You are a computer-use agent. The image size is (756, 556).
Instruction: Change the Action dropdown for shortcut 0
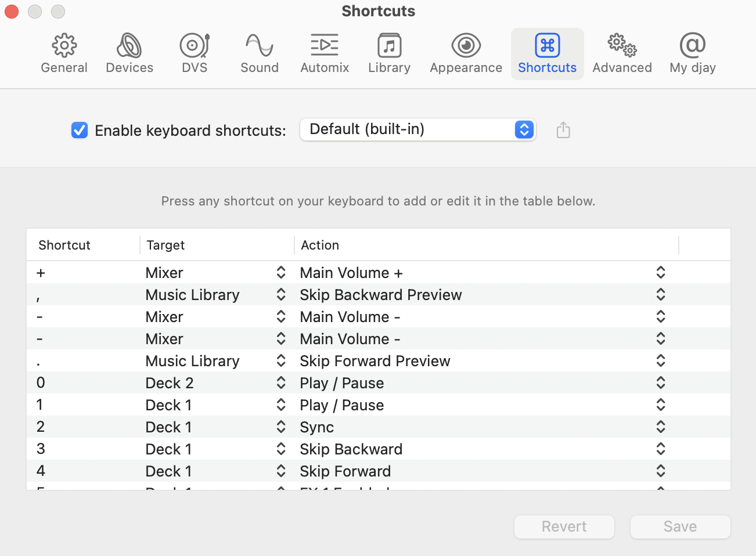tap(660, 382)
